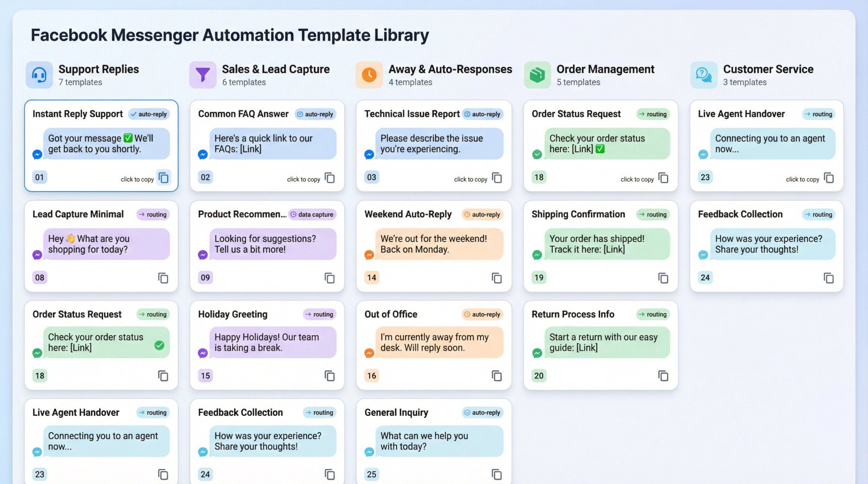Click Messenger avatar beside 'Looking for suggestions?' bubble
Image resolution: width=868 pixels, height=484 pixels.
pos(203,255)
